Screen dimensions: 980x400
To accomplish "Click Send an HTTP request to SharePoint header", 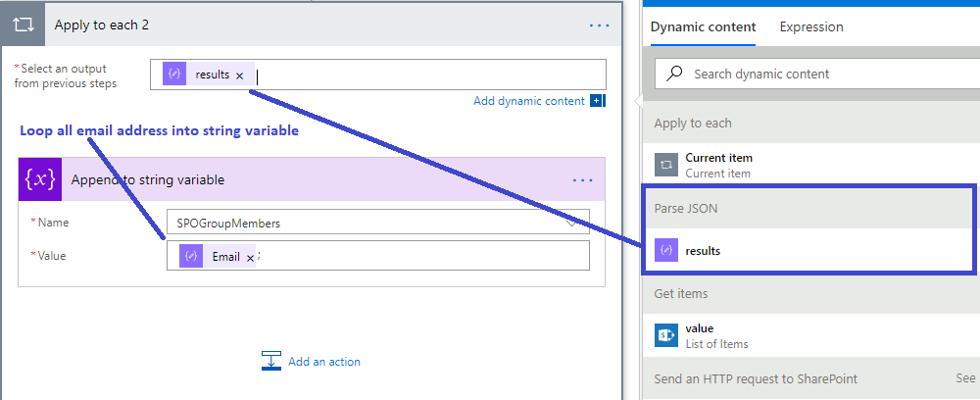I will tap(756, 378).
